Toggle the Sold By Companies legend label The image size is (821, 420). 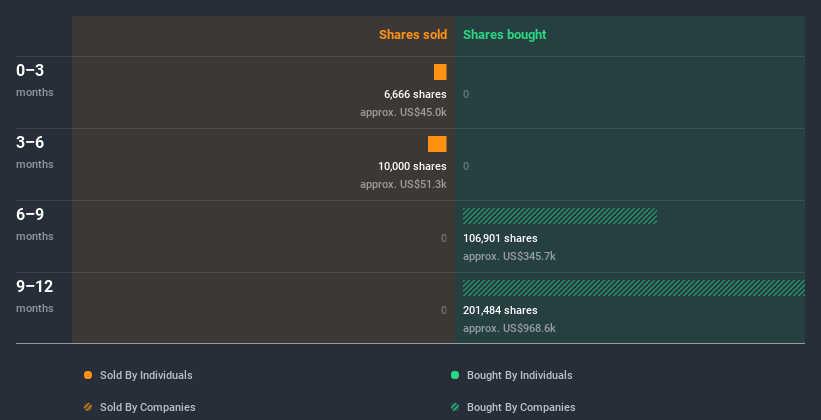[x=148, y=407]
